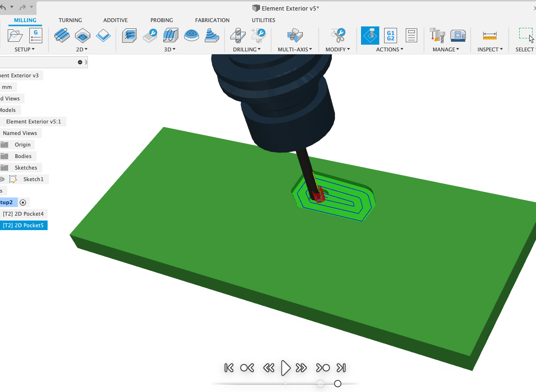Click the Undo arrow icon
Viewport: 536px width, 392px height.
3,7
